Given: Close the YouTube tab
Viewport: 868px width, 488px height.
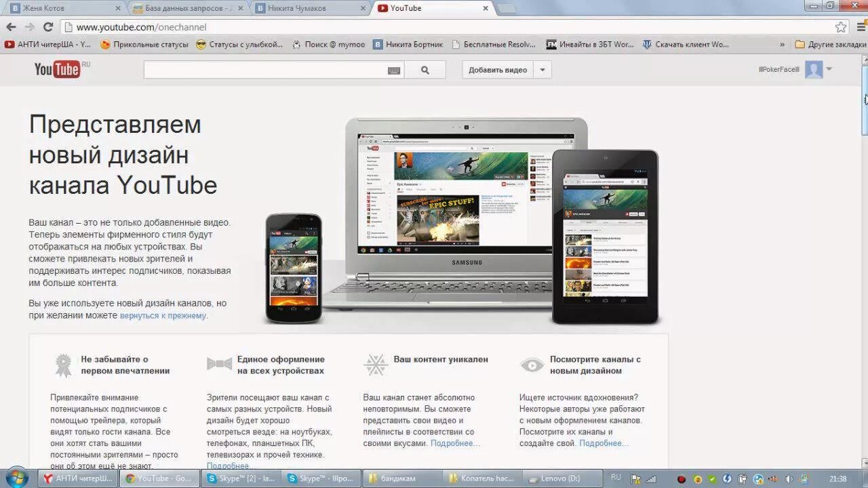Looking at the screenshot, I should coord(486,8).
